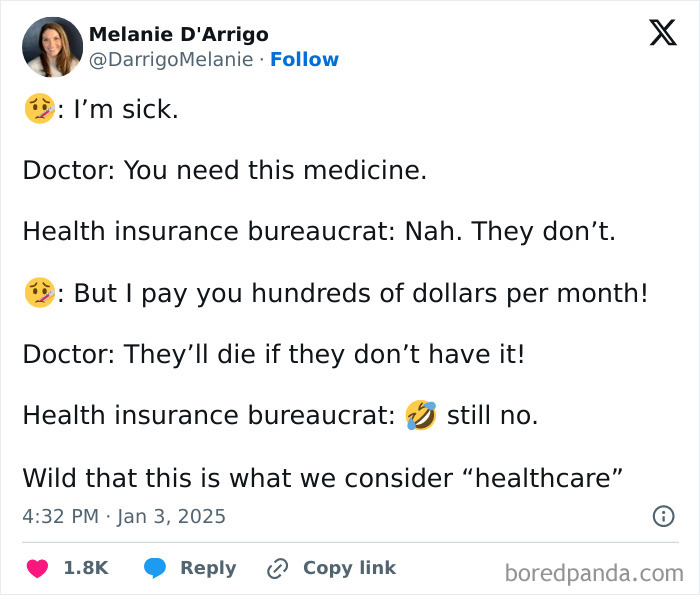Click the Reply button label
This screenshot has width=700, height=595.
(208, 568)
